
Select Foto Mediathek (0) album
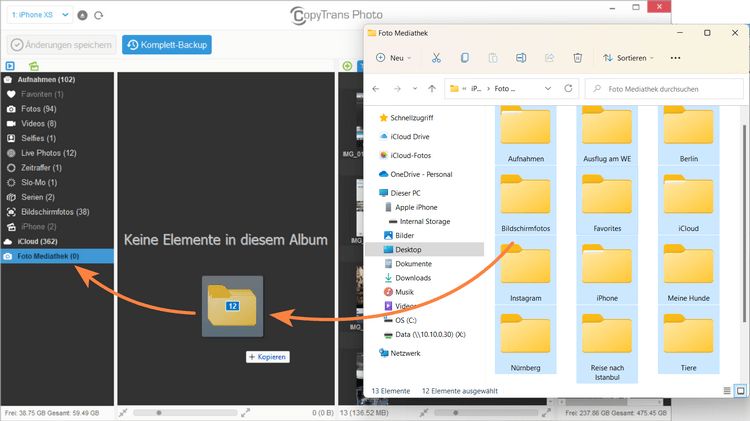click(x=57, y=256)
